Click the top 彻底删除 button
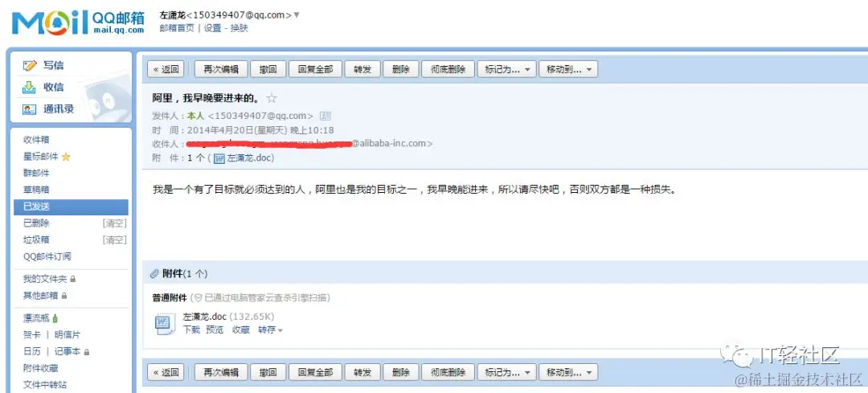 click(x=448, y=69)
